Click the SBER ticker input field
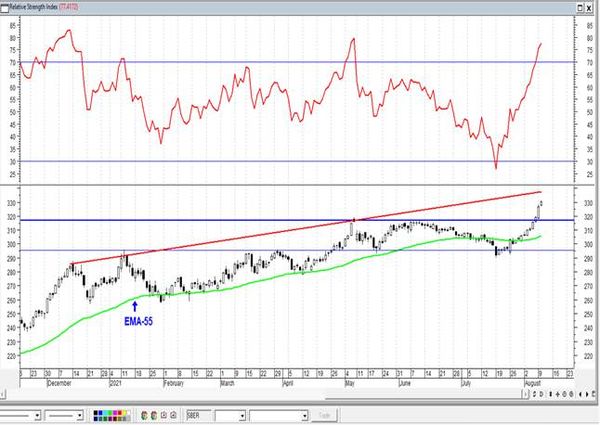 click(199, 415)
